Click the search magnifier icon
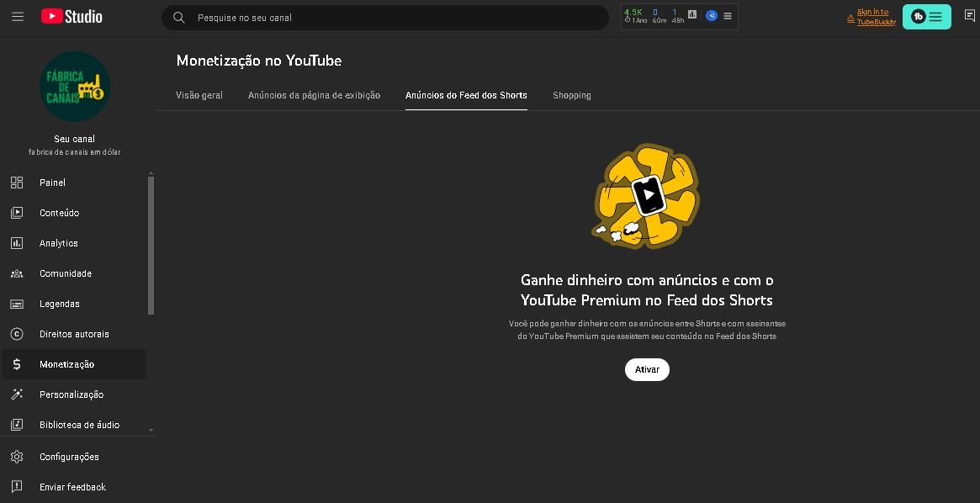Screen dimensions: 980x503 tap(178, 18)
